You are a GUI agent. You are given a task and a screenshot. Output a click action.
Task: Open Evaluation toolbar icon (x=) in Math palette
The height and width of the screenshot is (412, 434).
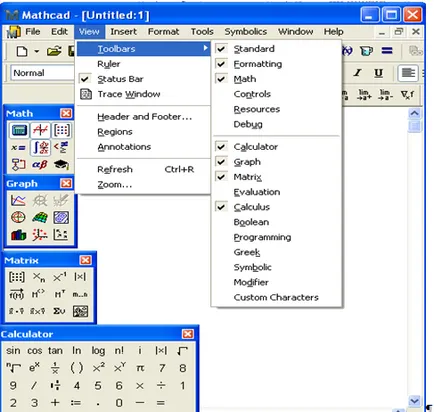click(19, 147)
